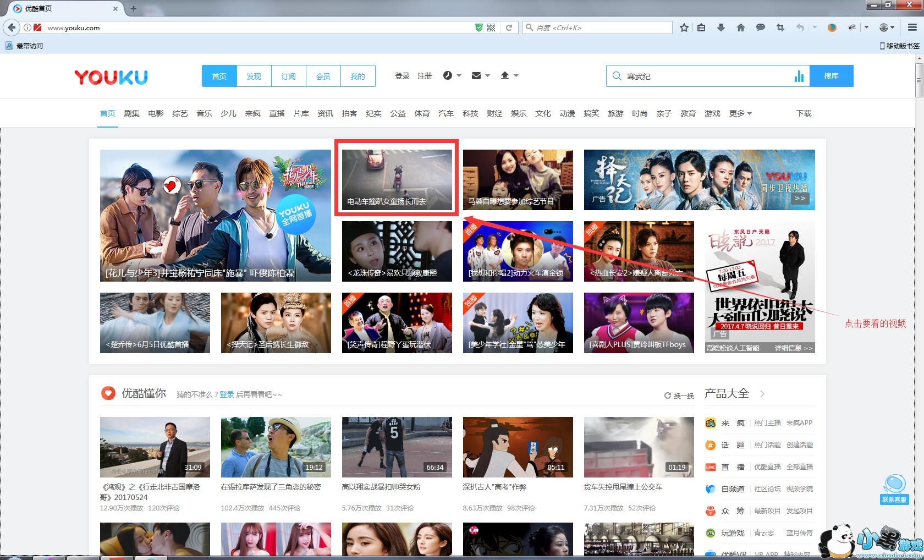Click the screenshot crop icon in toolbar
The height and width of the screenshot is (560, 924).
click(x=780, y=28)
